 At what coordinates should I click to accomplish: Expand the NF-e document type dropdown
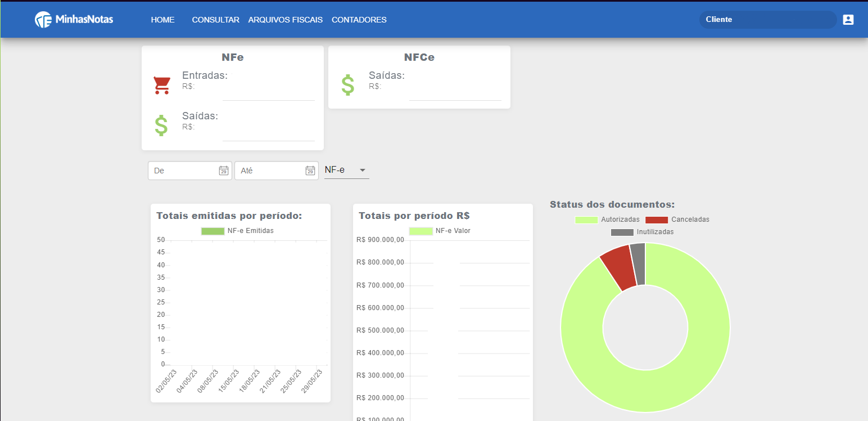coord(346,170)
